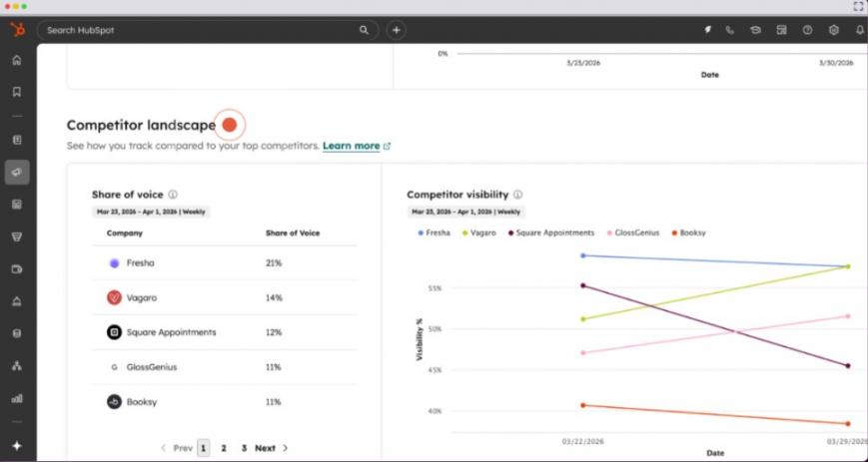Click Square Appointments' 12% share value

coord(274,332)
